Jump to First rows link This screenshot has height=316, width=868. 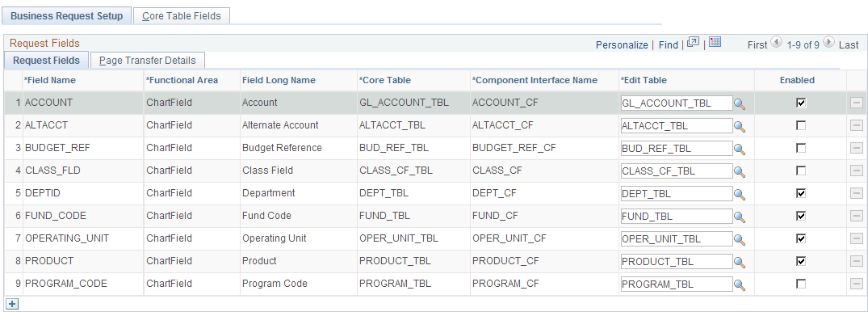point(757,45)
